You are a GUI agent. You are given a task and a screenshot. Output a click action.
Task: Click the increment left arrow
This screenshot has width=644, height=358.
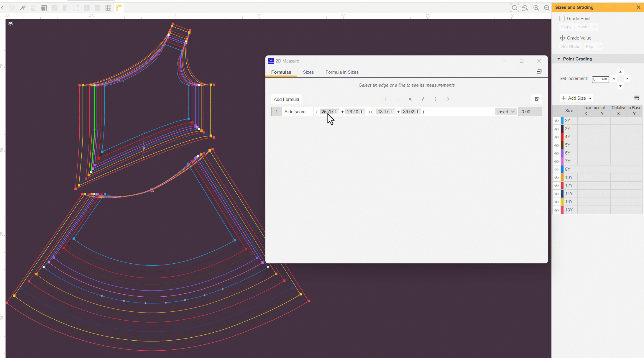pyautogui.click(x=614, y=79)
